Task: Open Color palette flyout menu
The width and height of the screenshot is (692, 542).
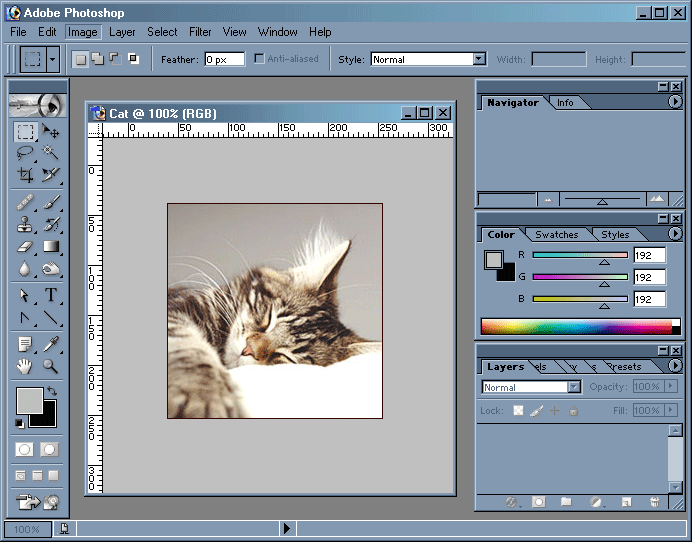Action: click(x=675, y=233)
